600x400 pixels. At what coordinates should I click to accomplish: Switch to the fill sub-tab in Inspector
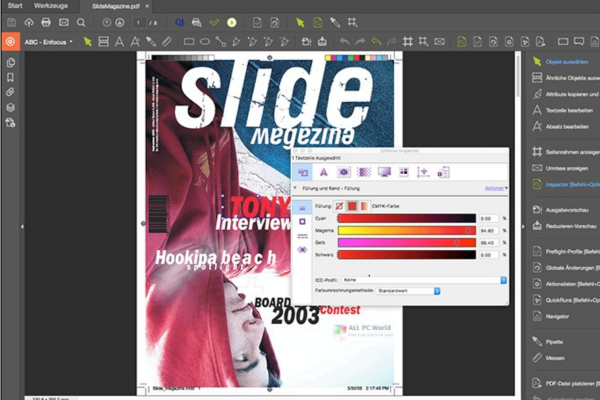point(302,207)
